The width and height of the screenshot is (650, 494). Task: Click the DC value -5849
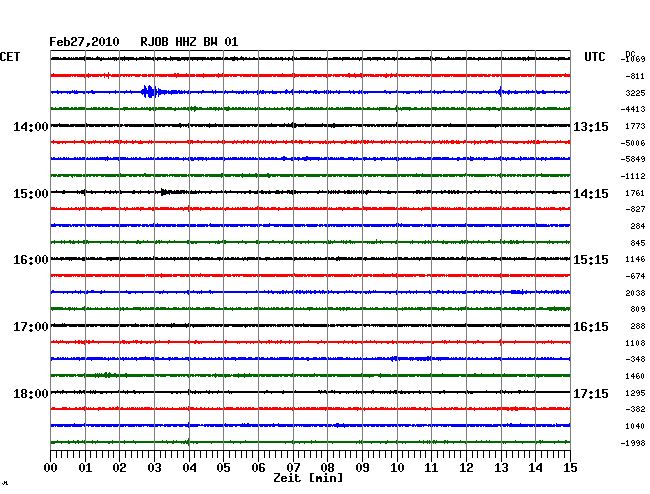tap(633, 159)
